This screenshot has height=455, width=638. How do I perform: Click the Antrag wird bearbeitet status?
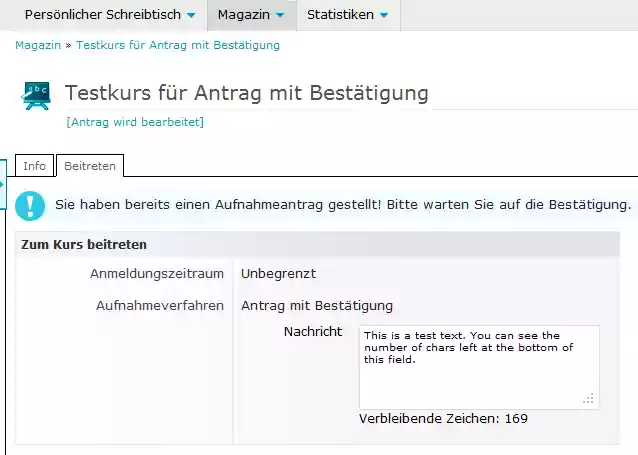[x=135, y=122]
